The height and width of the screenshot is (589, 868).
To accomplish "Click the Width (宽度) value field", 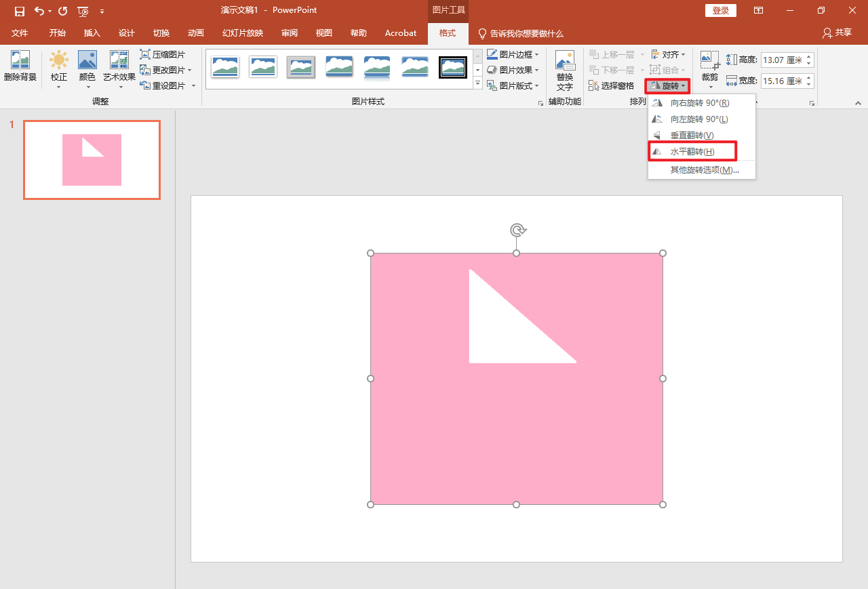I will pyautogui.click(x=782, y=81).
